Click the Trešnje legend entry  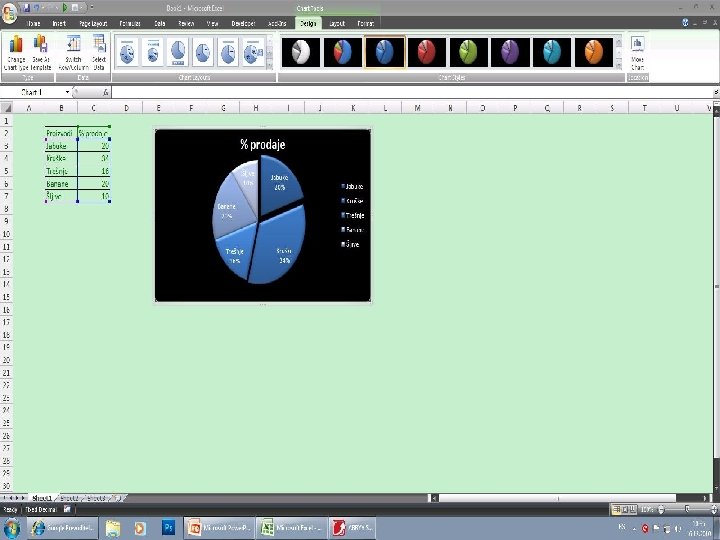pos(353,215)
